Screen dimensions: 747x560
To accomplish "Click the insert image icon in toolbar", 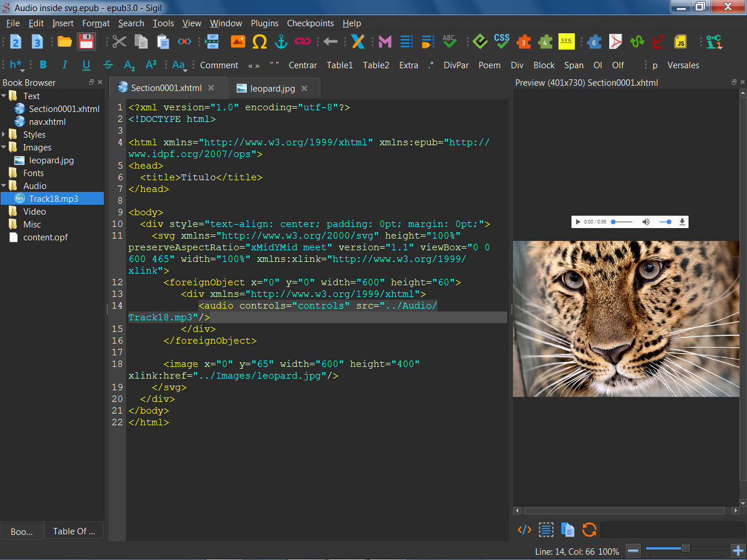I will coord(238,41).
